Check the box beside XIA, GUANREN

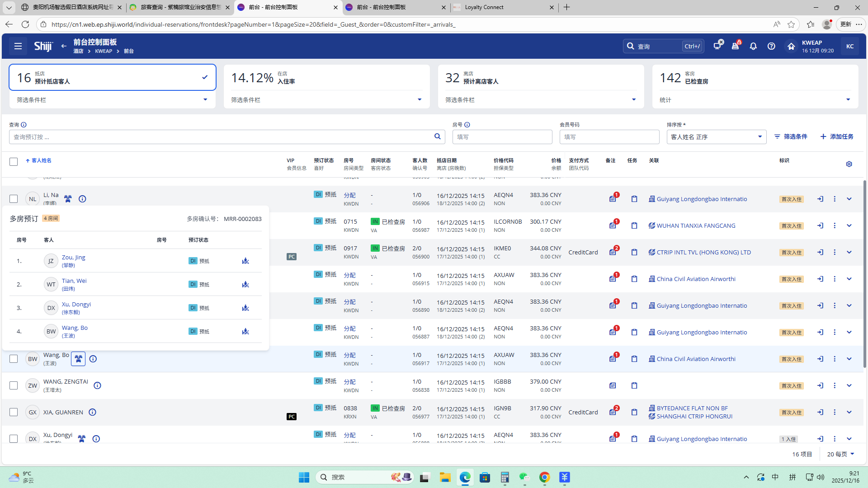tap(14, 412)
